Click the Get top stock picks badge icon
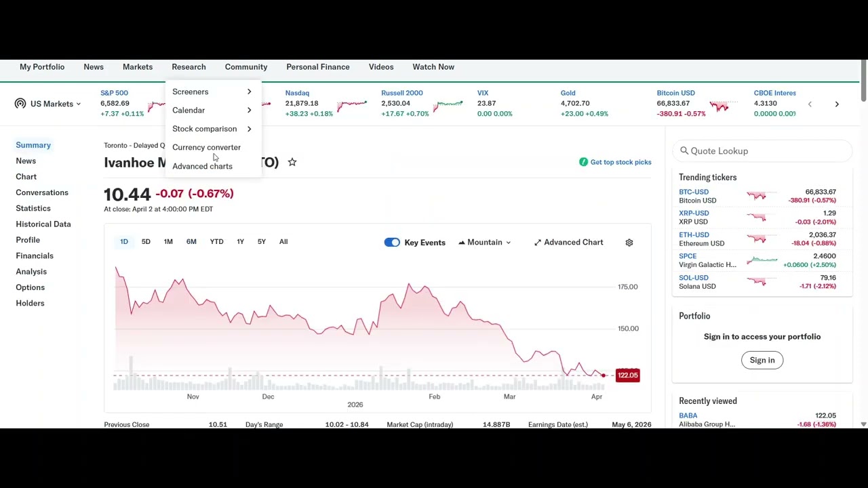This screenshot has height=488, width=868. pyautogui.click(x=583, y=162)
